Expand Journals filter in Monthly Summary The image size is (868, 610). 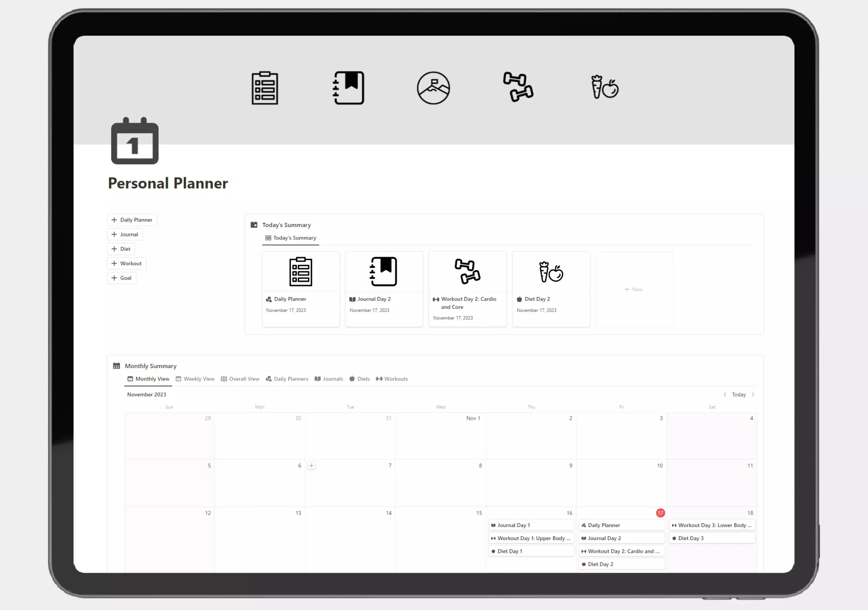tap(333, 378)
